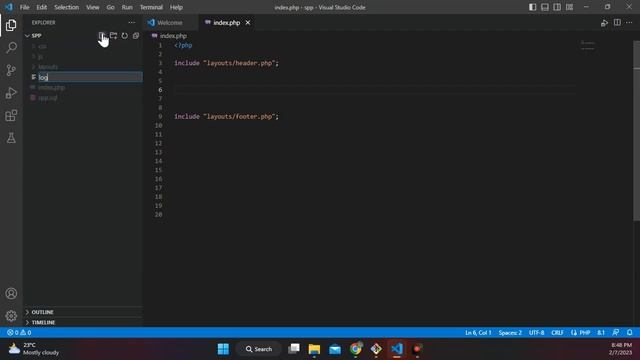Open the weather widget on taskbar

tap(34, 349)
